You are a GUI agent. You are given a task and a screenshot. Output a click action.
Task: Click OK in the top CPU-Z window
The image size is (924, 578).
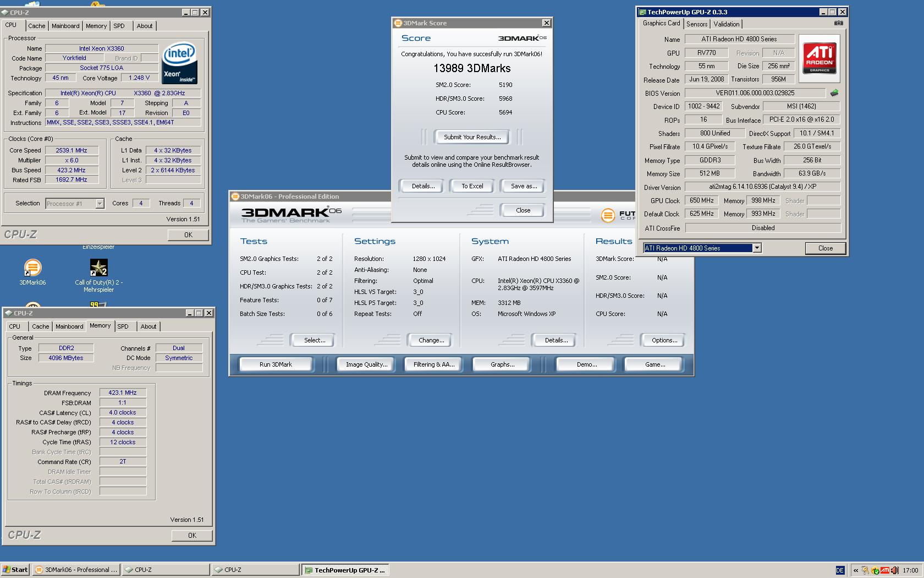click(188, 235)
